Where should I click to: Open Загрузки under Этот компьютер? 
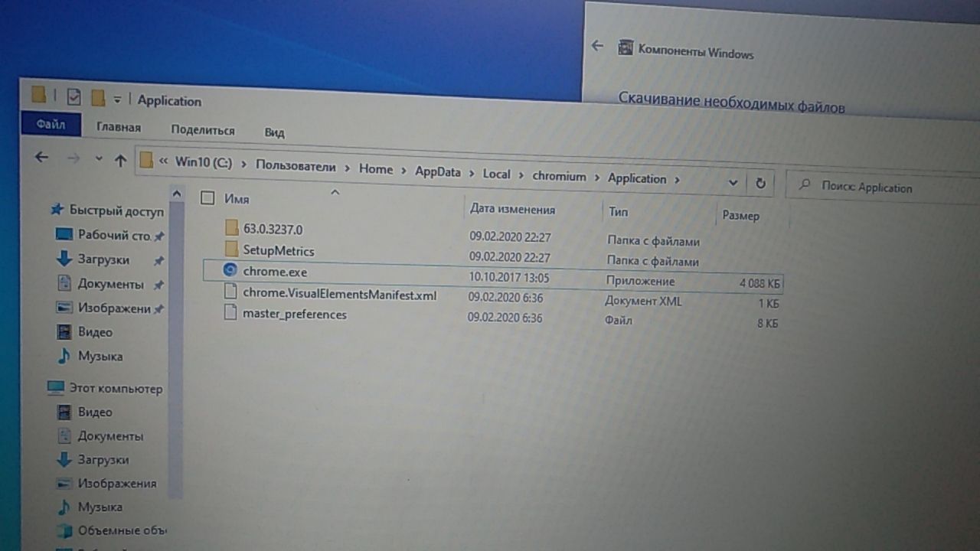point(103,460)
